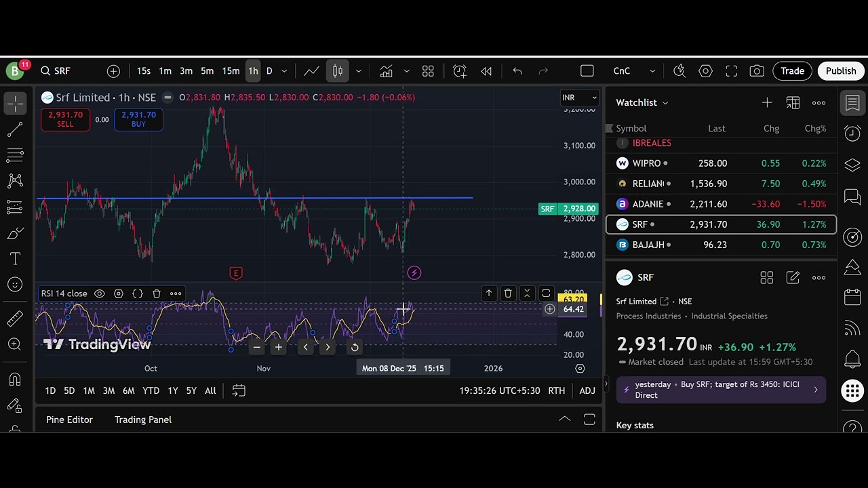Select the 15m timeframe
Image resolution: width=868 pixels, height=488 pixels.
point(231,70)
